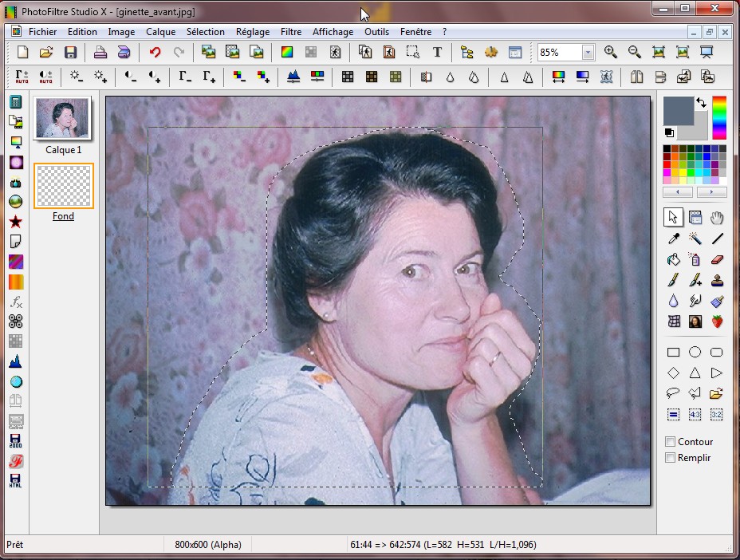Open the Fenêtre menu
740x560 pixels.
tap(415, 32)
